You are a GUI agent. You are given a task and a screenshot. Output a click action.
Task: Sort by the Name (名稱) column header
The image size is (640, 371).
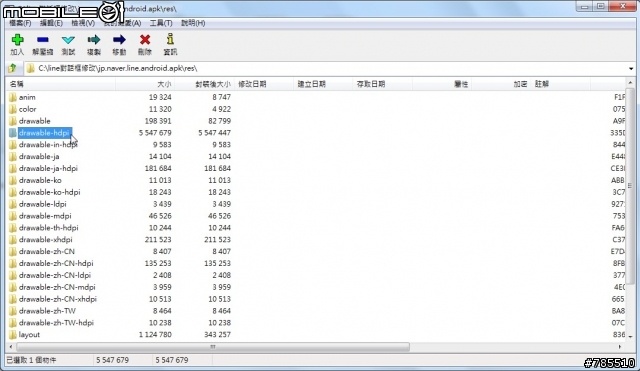(60, 84)
